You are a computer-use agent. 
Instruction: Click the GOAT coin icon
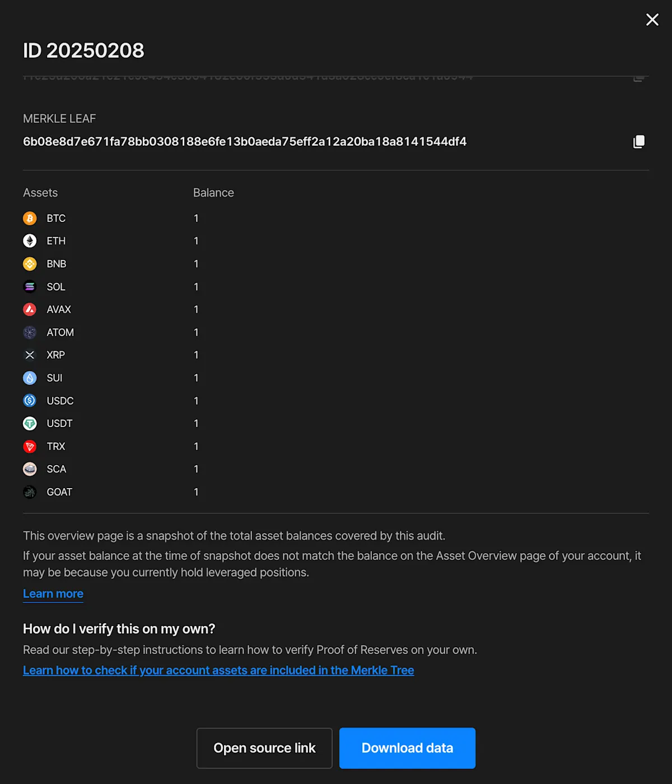(x=30, y=492)
